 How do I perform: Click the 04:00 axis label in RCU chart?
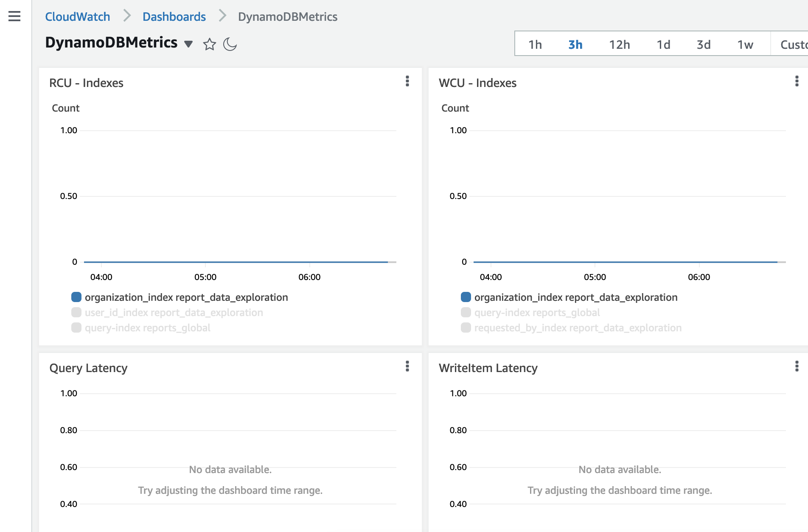click(101, 277)
